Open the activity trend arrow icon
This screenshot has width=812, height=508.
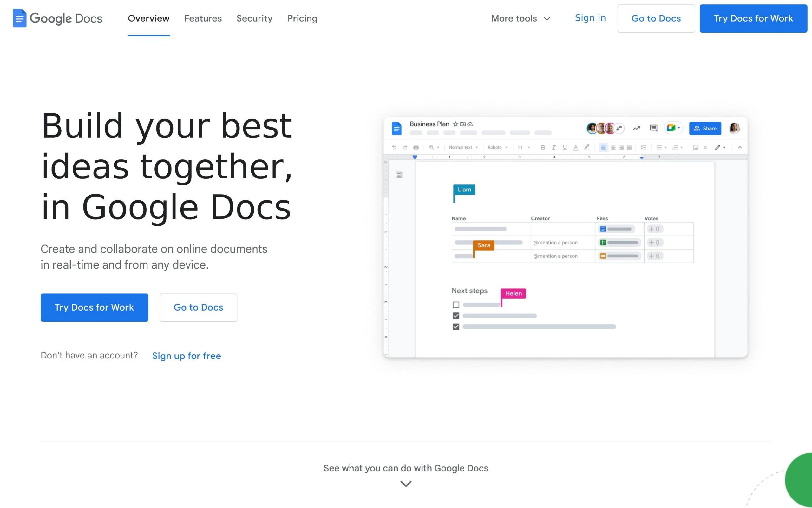coord(636,128)
